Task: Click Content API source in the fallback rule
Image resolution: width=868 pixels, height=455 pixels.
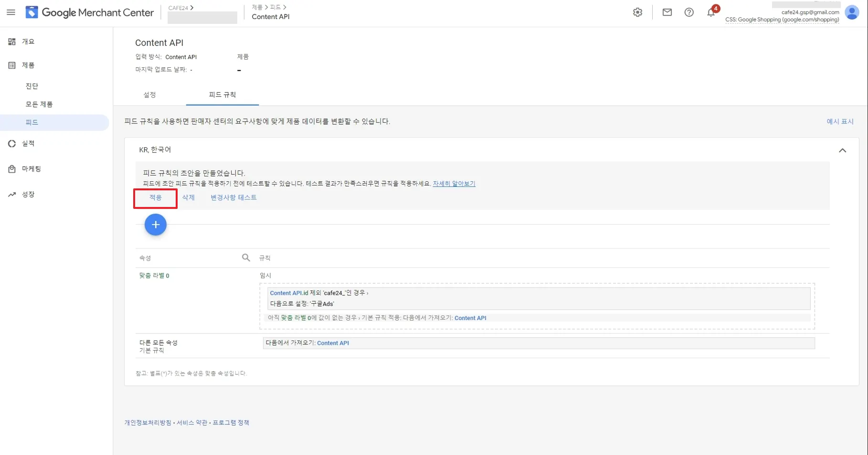Action: [x=470, y=318]
